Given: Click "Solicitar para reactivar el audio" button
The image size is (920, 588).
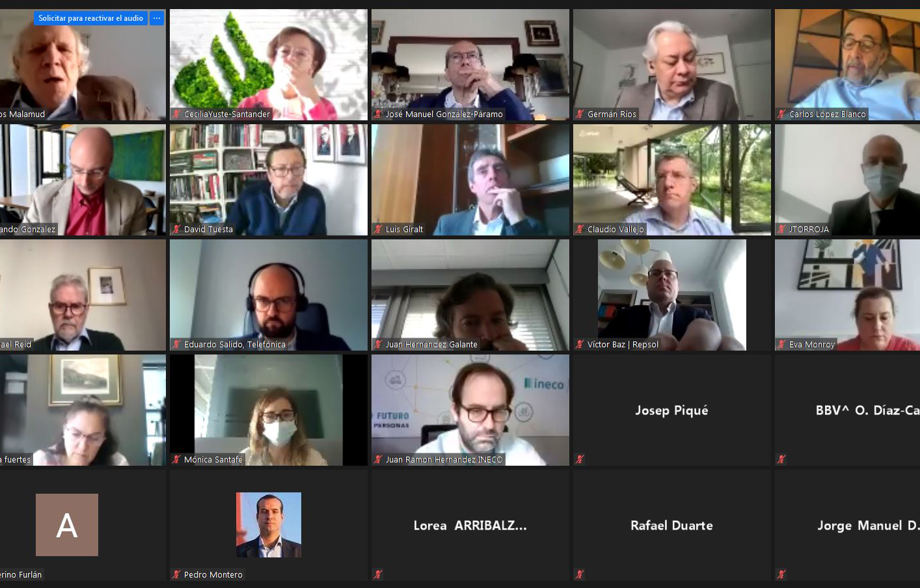Looking at the screenshot, I should point(90,18).
